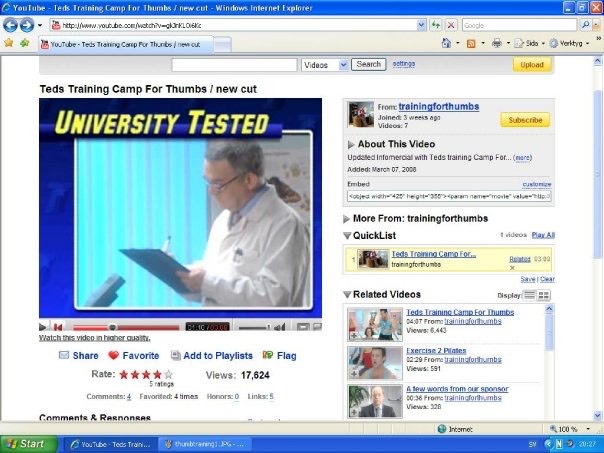The image size is (604, 453).
Task: Open the search settings link
Action: [404, 64]
